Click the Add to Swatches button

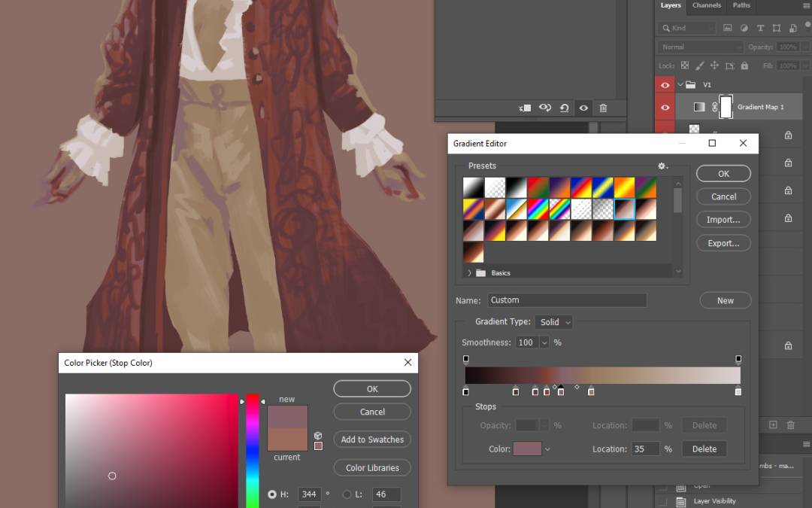(x=372, y=440)
